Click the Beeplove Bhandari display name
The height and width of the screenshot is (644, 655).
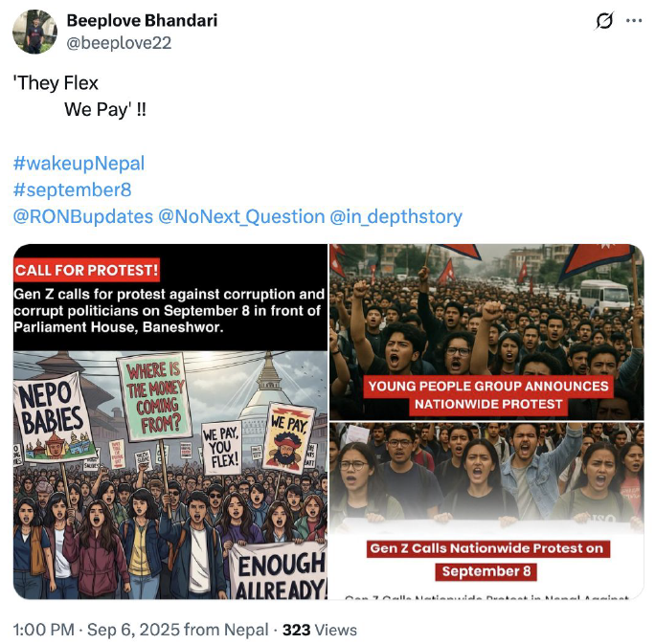pos(142,20)
